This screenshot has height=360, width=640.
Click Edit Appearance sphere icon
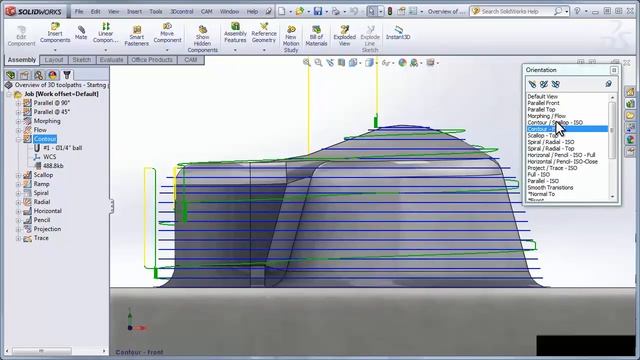click(x=402, y=62)
